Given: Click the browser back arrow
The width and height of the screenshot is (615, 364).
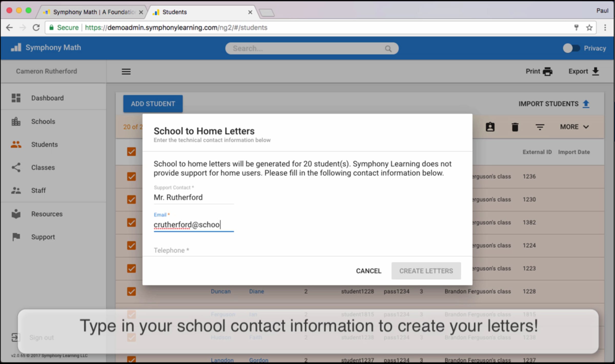Looking at the screenshot, I should [9, 27].
